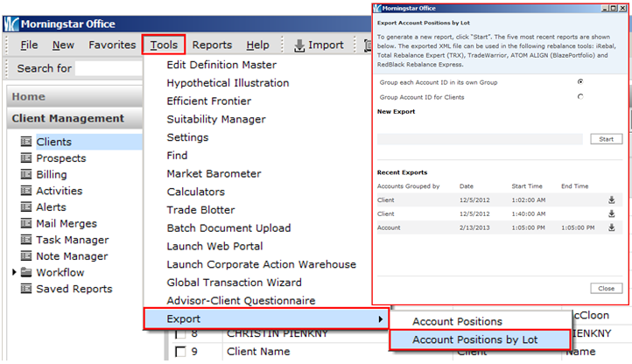Viewport: 632px width, 364px height.
Task: Check the box for row 9
Action: (x=181, y=352)
